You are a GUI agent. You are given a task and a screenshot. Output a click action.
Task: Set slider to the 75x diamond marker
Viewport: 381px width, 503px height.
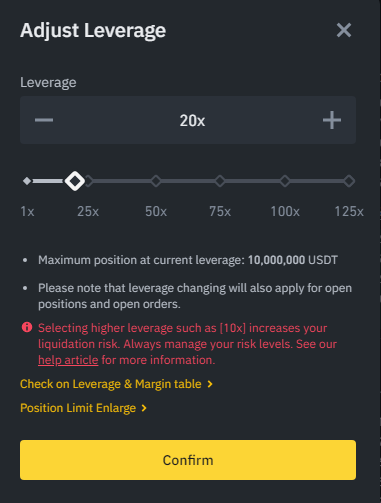click(220, 181)
